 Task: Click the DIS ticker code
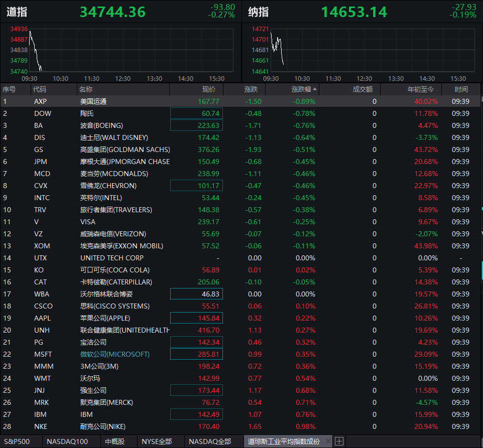40,137
